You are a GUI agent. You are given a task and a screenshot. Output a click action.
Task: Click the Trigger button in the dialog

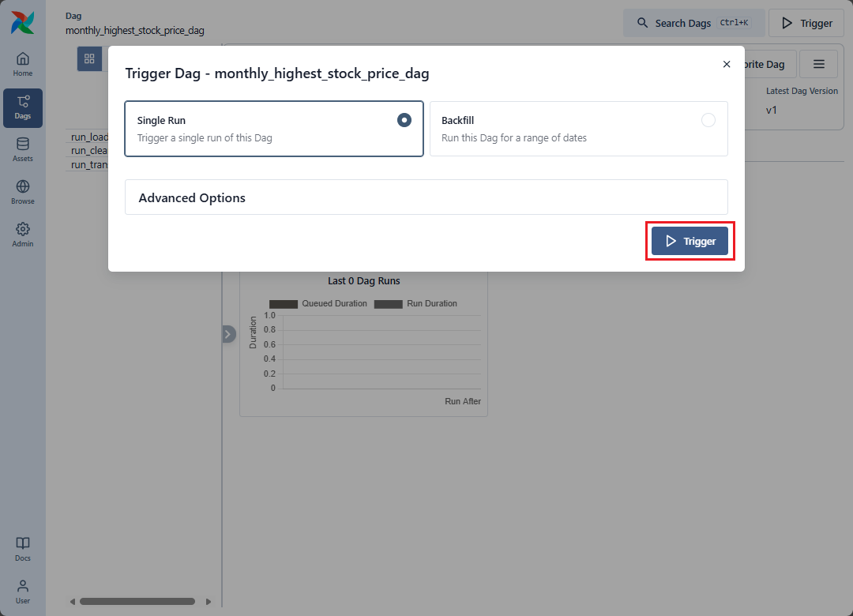click(690, 241)
